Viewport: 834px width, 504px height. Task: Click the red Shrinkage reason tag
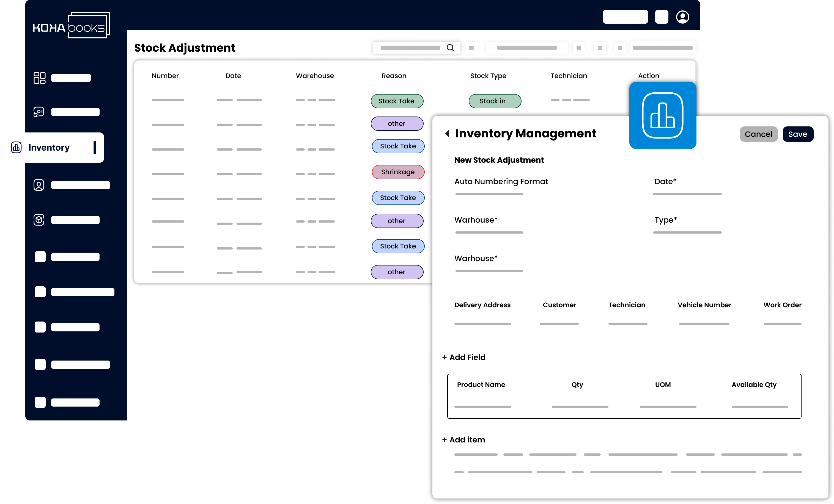[398, 172]
